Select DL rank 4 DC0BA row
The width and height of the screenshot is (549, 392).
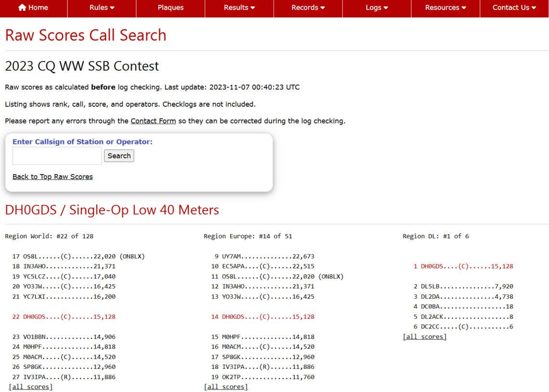(x=463, y=307)
